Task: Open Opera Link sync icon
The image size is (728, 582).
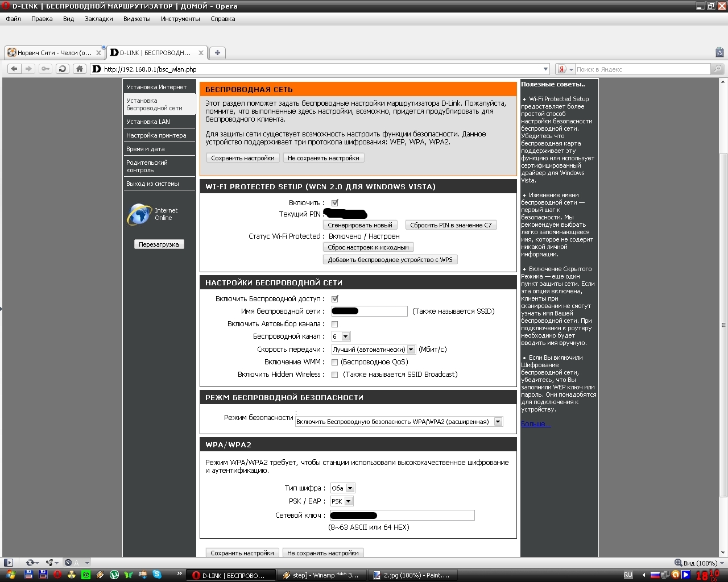Action: (x=30, y=563)
